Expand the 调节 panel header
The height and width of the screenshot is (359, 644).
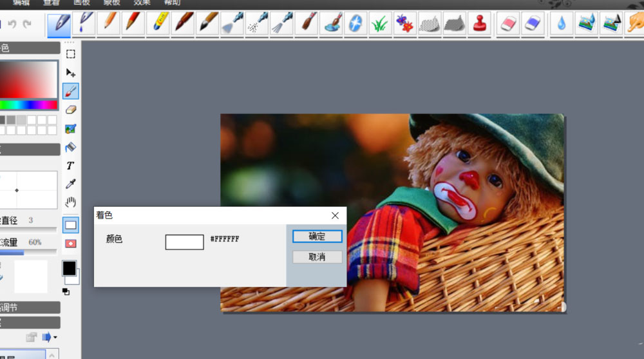click(x=30, y=307)
